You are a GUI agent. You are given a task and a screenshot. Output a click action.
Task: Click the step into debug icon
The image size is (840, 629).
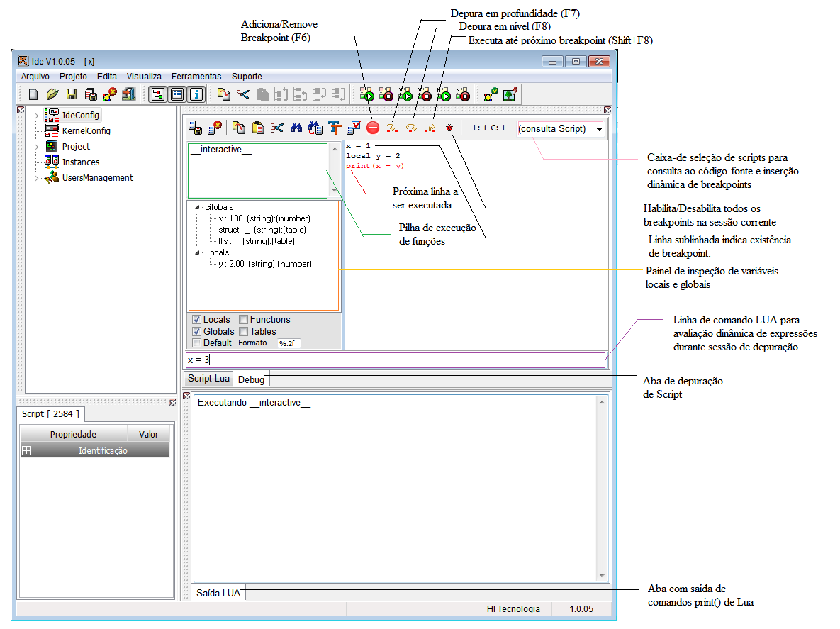pyautogui.click(x=392, y=128)
